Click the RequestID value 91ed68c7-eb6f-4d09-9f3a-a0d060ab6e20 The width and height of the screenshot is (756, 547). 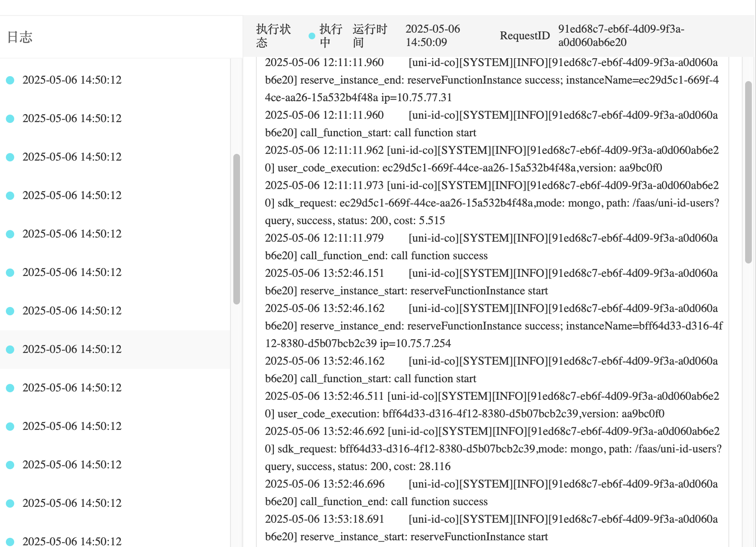coord(621,36)
